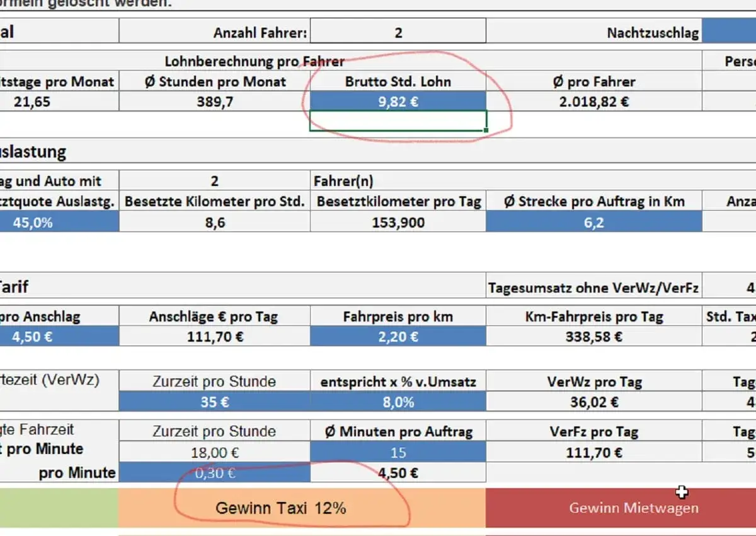This screenshot has width=756, height=536.
Task: Select the 0,30 € pro Minute cell
Action: pyautogui.click(x=214, y=472)
